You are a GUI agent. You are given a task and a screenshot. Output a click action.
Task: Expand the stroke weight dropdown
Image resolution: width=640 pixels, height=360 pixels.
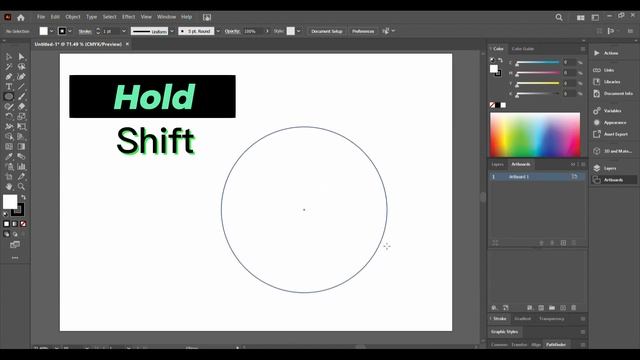click(x=124, y=31)
